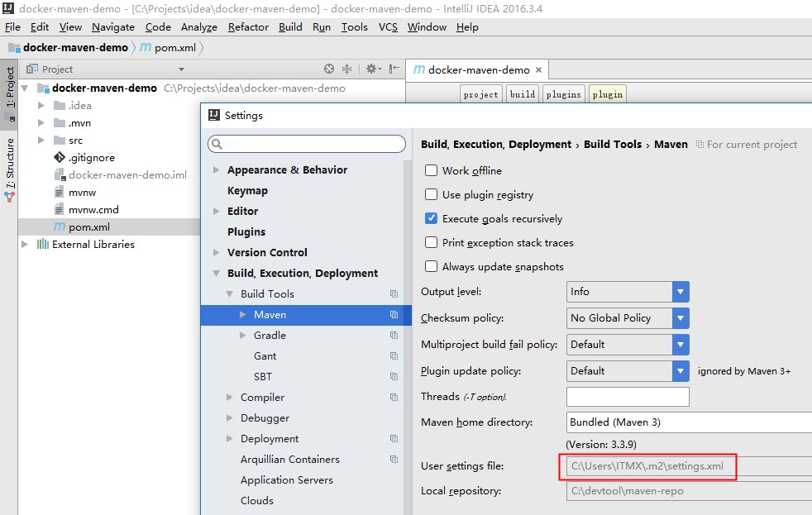Uncheck Execute goals recursively

tap(431, 219)
